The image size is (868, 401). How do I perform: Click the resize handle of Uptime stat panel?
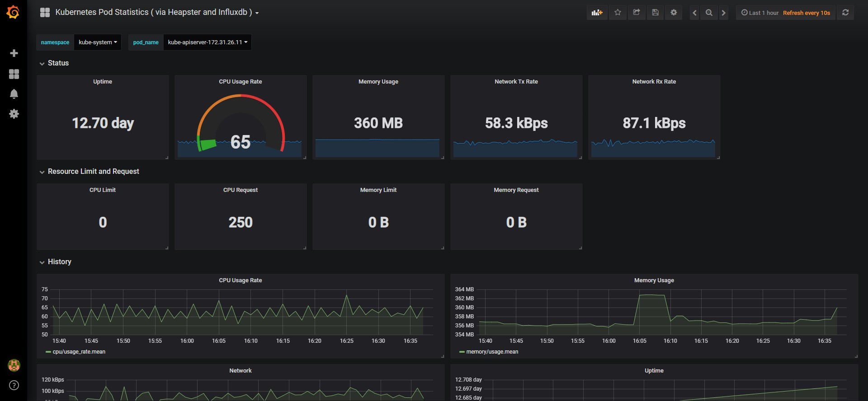167,158
